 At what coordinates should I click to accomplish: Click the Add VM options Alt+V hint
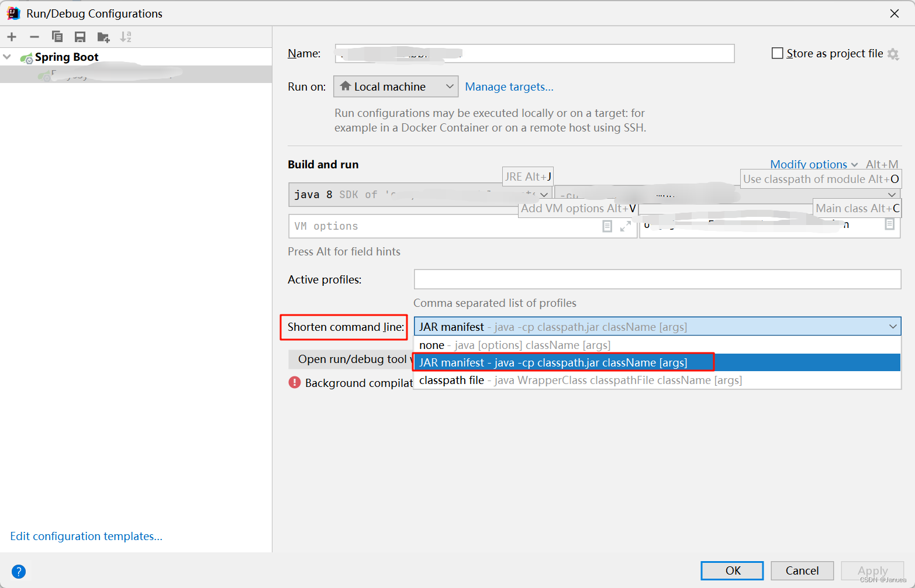click(578, 208)
